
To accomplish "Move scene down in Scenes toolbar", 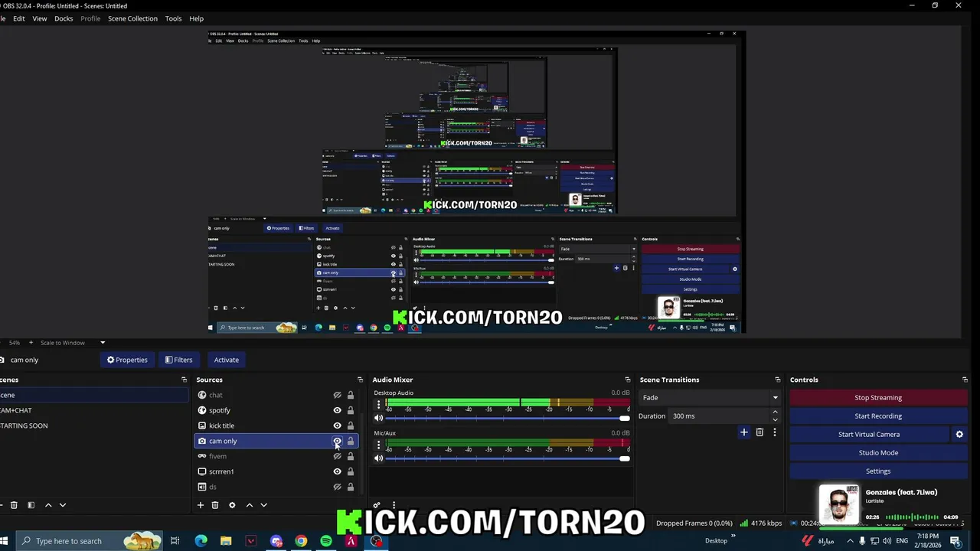I will pyautogui.click(x=63, y=505).
